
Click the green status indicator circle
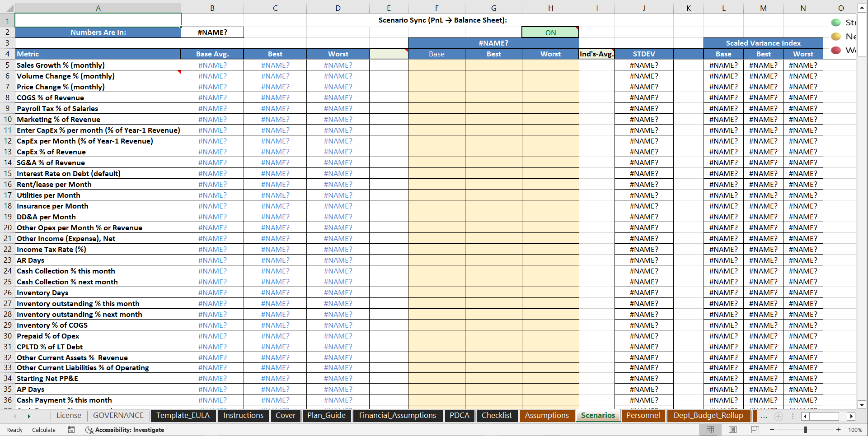[836, 22]
